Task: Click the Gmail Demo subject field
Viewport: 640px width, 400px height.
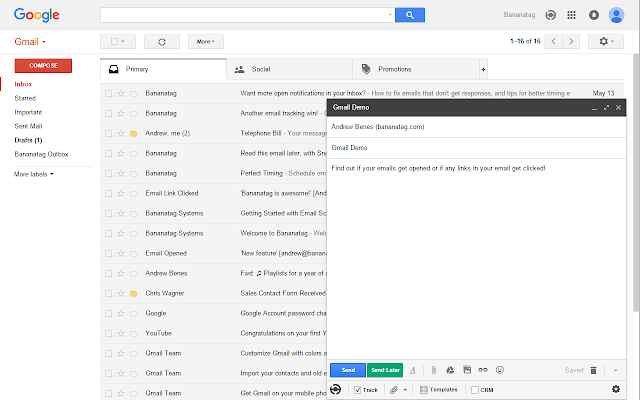Action: point(476,148)
